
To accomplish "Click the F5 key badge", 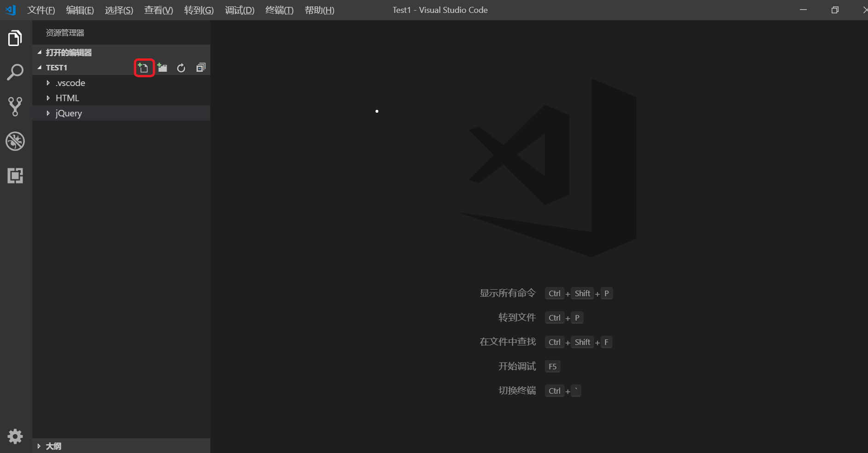I will click(x=552, y=367).
